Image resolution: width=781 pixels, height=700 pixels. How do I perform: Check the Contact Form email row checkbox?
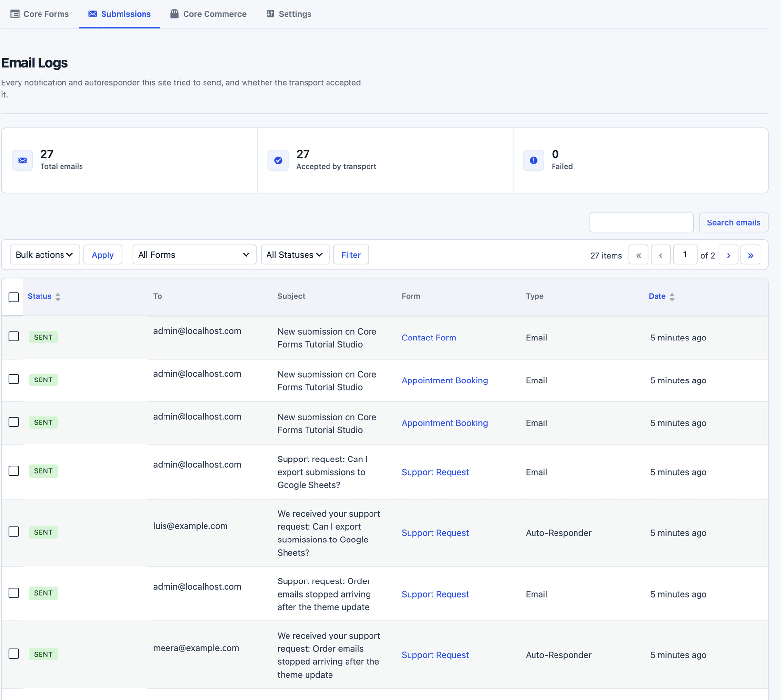(x=14, y=337)
